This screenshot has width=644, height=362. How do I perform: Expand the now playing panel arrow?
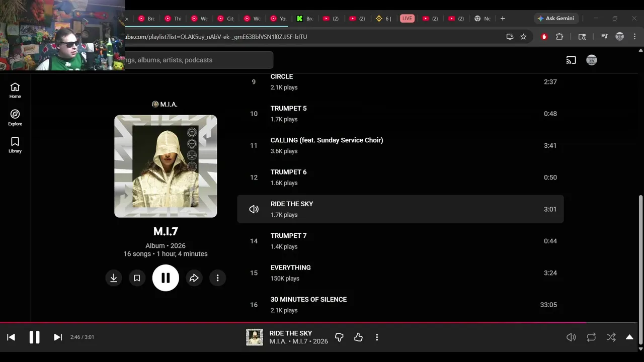point(629,337)
